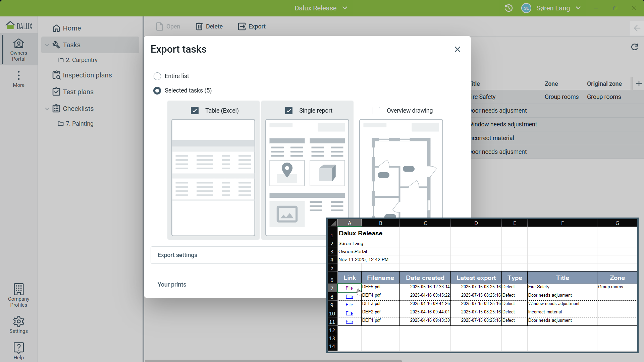Image resolution: width=644 pixels, height=362 pixels.
Task: Click the Dalux Release cell in spreadsheet
Action: [x=361, y=233]
